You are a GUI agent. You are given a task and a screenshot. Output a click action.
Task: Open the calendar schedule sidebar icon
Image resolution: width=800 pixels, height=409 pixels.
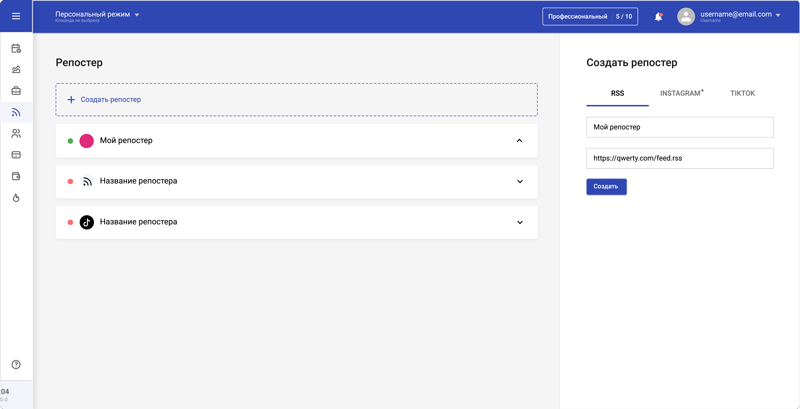[x=16, y=48]
